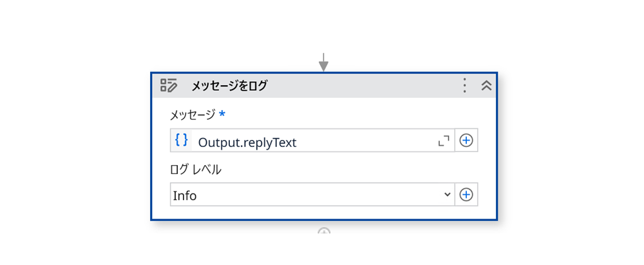Screen dimensions: 644x265
Task: Collapse the activity with double chevron
Action: (486, 86)
